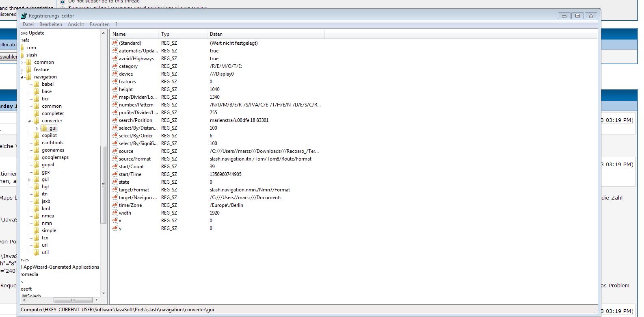Click the Registry Editor title bar icon

tap(24, 15)
